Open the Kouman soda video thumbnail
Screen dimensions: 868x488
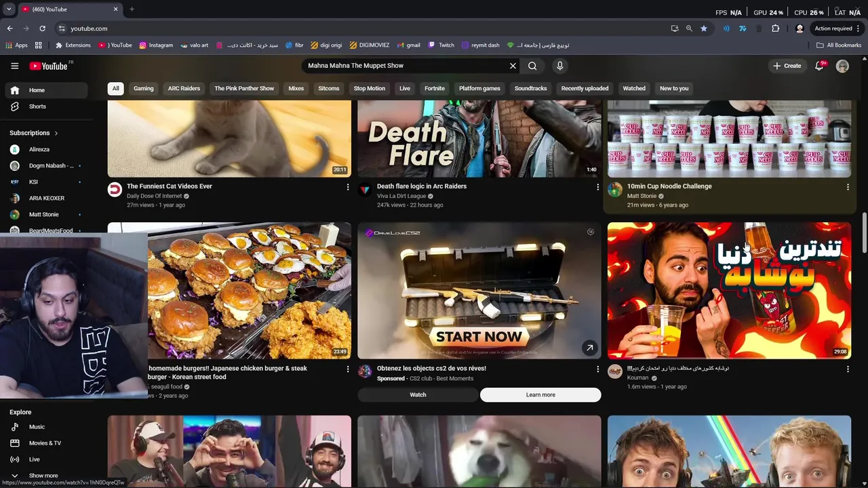click(x=729, y=291)
